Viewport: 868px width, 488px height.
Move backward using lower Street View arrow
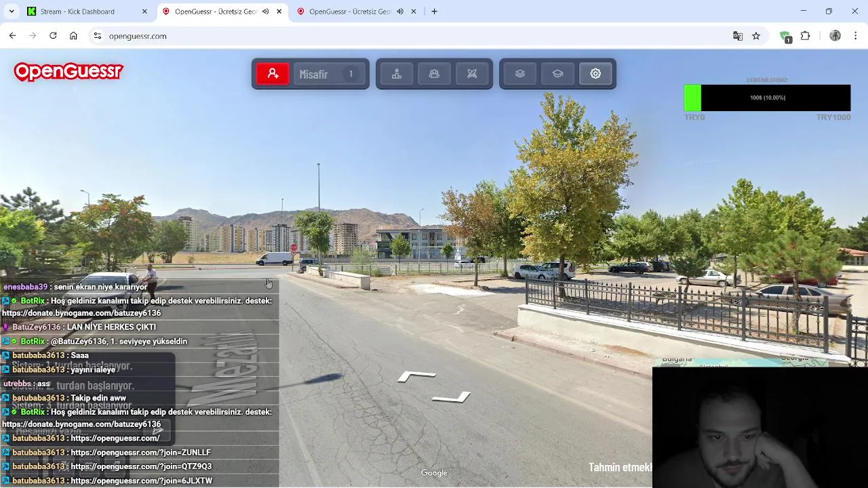pyautogui.click(x=452, y=398)
